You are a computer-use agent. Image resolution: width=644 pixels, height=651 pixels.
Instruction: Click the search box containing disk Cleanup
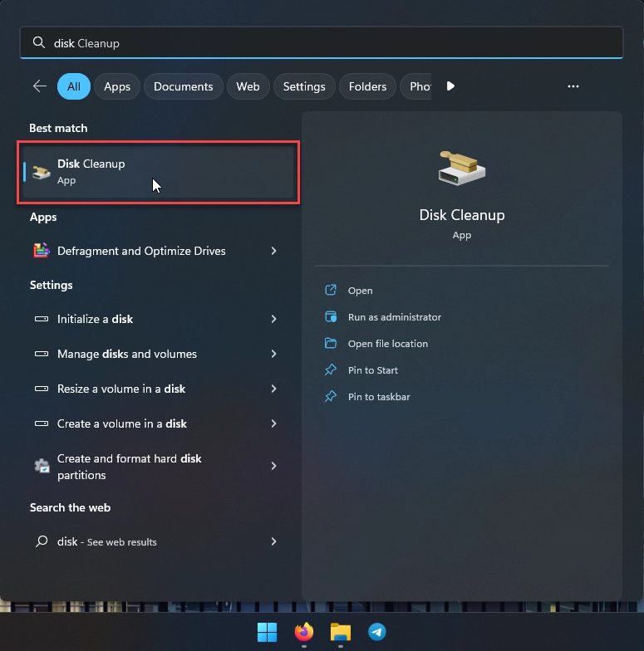click(321, 43)
